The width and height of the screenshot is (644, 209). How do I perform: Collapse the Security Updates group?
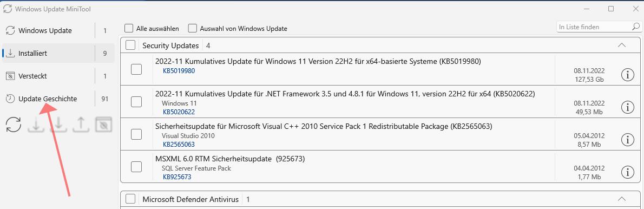click(x=622, y=45)
